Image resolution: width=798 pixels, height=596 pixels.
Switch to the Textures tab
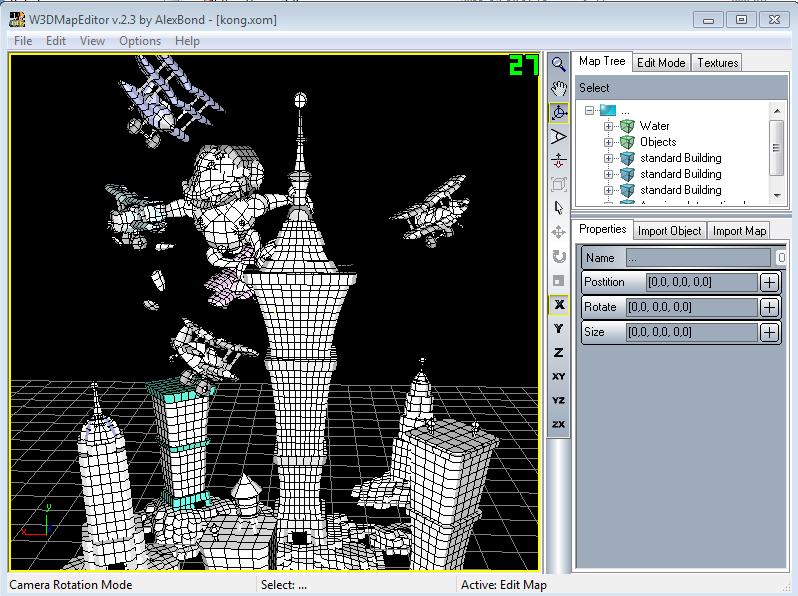point(717,63)
